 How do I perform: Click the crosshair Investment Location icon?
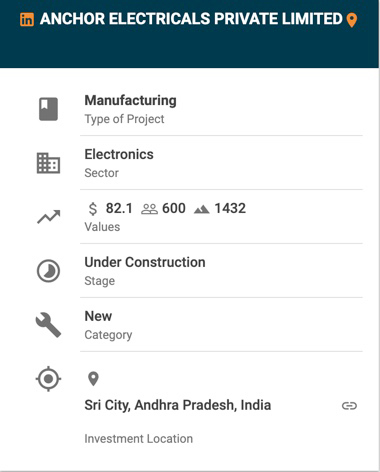click(x=48, y=379)
